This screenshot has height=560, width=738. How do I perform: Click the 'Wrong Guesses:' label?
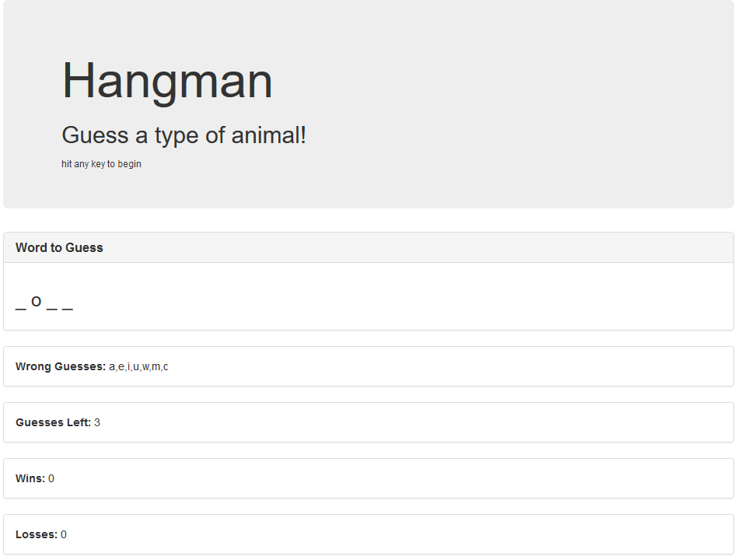[x=61, y=366]
